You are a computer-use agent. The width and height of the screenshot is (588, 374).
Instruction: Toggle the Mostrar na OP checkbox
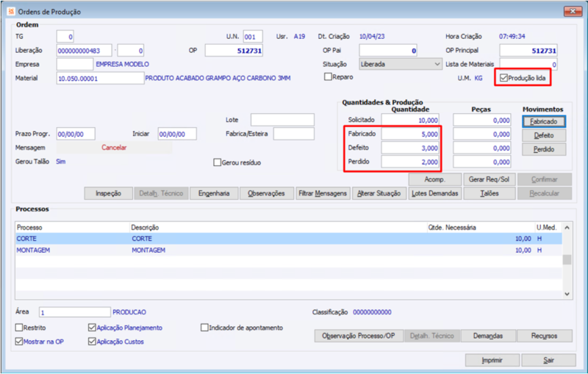(x=19, y=342)
